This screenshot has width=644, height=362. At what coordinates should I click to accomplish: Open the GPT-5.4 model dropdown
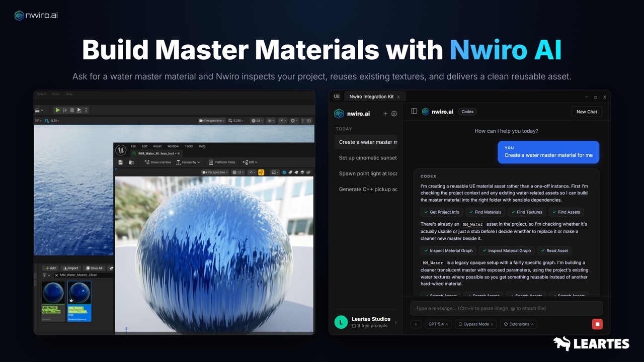click(x=438, y=324)
